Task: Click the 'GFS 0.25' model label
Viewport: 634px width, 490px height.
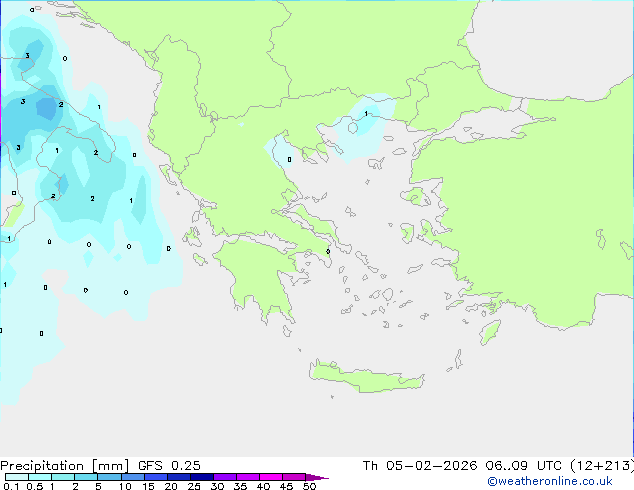Action: click(169, 466)
